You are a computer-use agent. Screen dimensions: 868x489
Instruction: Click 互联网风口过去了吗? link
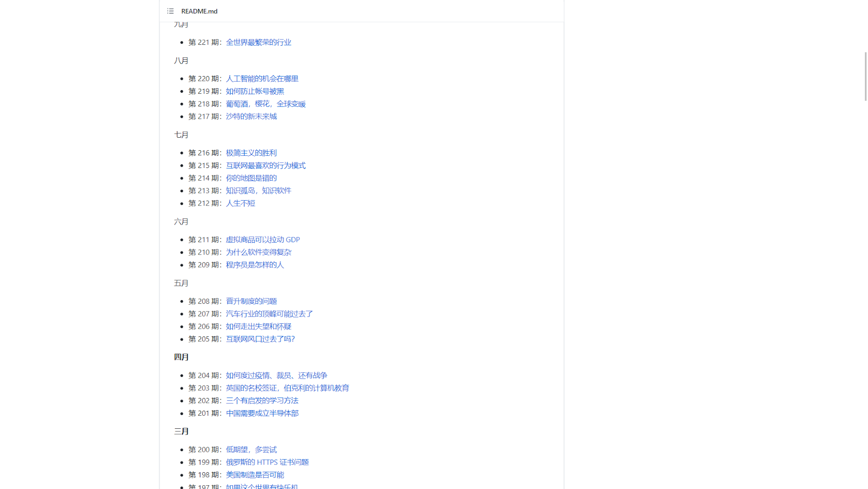click(260, 339)
